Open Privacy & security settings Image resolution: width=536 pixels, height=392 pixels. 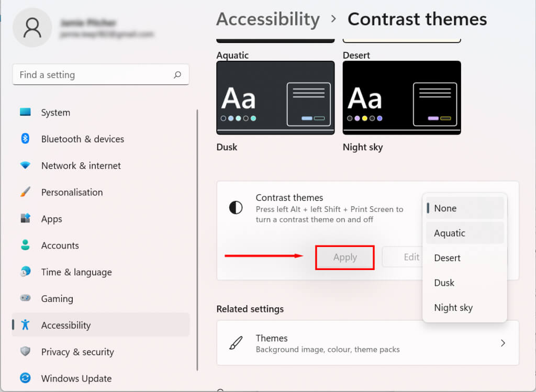(77, 352)
